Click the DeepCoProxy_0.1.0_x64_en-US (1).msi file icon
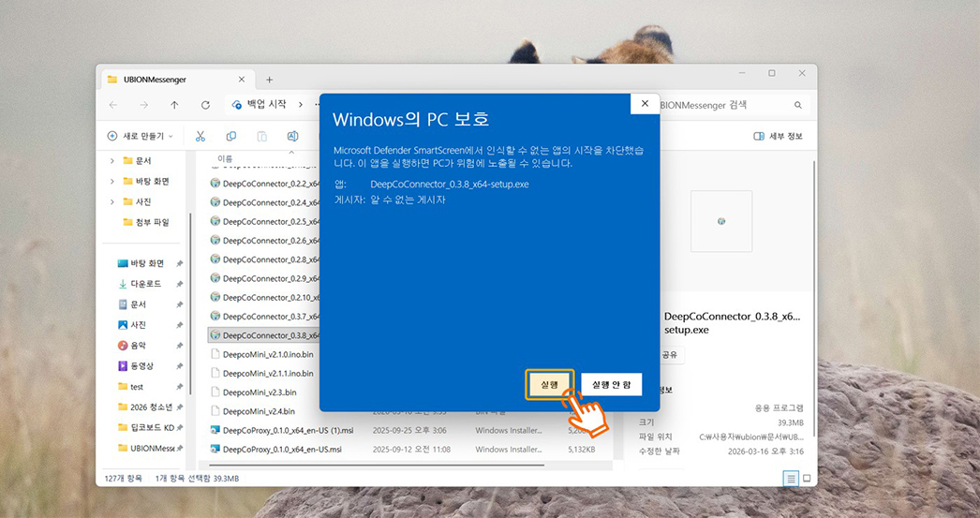Image resolution: width=980 pixels, height=518 pixels. click(215, 431)
